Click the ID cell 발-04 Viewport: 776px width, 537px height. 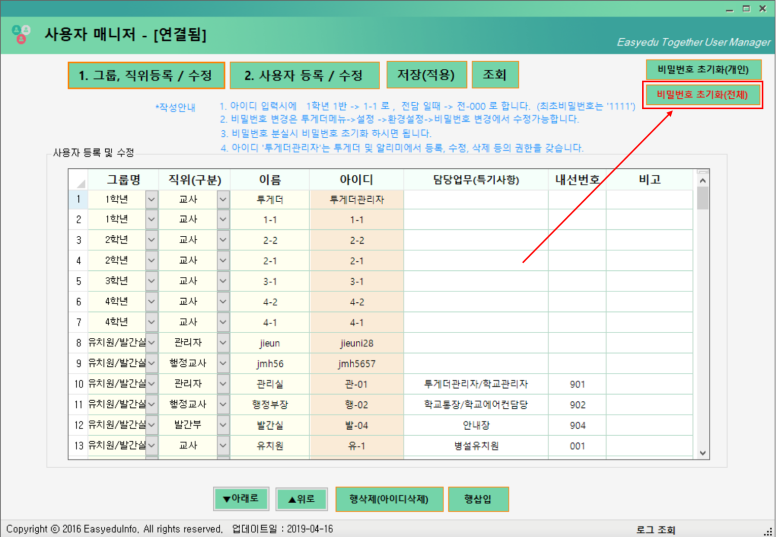point(356,425)
